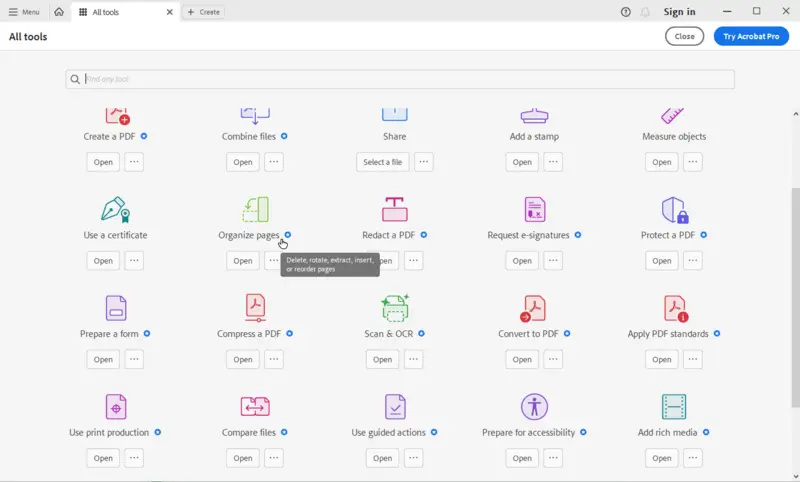Click Open under Apply PDF standards
The image size is (800, 482).
[x=662, y=359]
